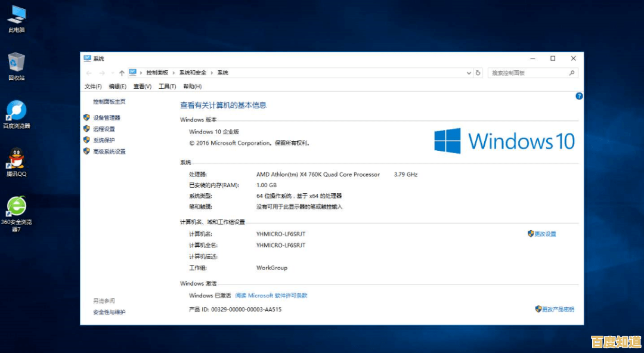Open 此电脑 on the desktop

(x=16, y=13)
